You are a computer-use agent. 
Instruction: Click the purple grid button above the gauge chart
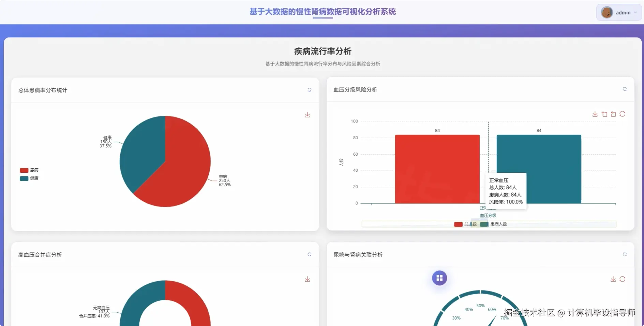440,278
